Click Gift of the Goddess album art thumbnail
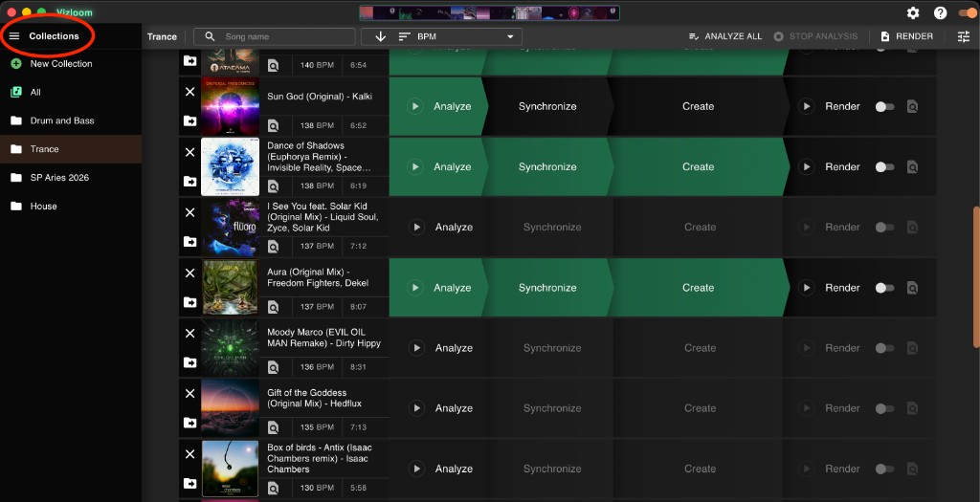This screenshot has width=980, height=502. tap(230, 408)
